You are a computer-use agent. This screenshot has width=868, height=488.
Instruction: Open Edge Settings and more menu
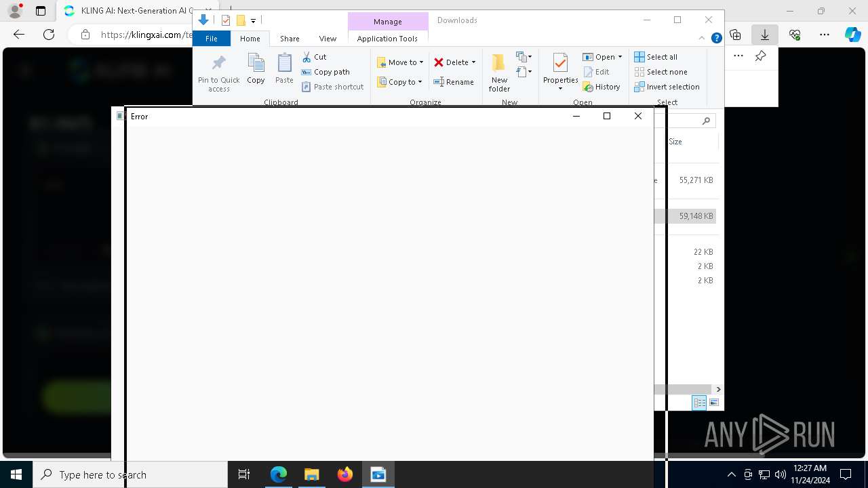point(825,34)
